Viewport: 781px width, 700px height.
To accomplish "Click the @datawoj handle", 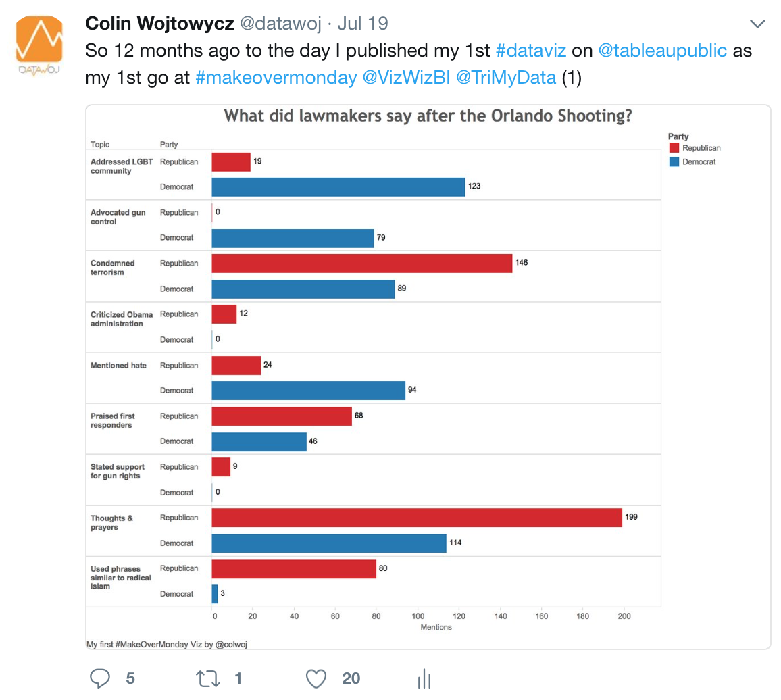I will [x=281, y=24].
